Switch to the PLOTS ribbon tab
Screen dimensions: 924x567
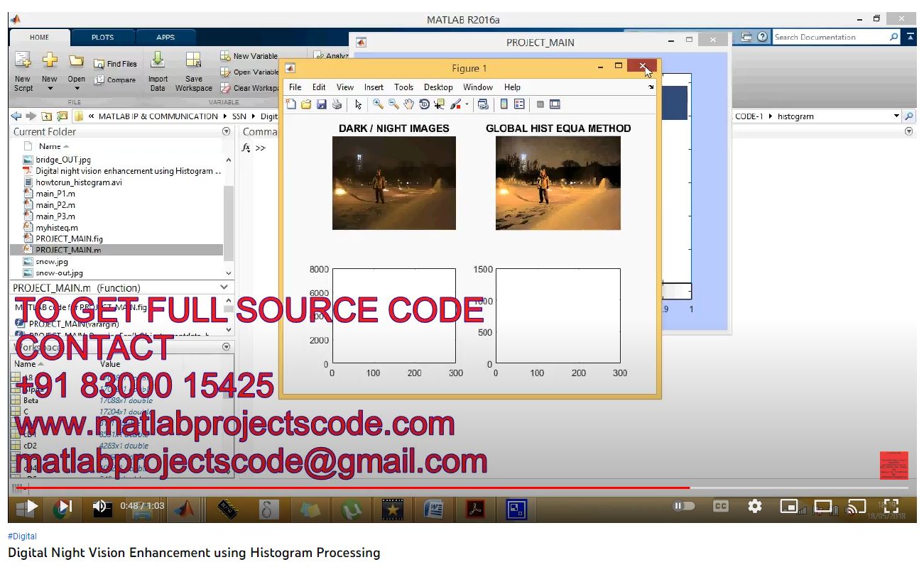pyautogui.click(x=102, y=38)
